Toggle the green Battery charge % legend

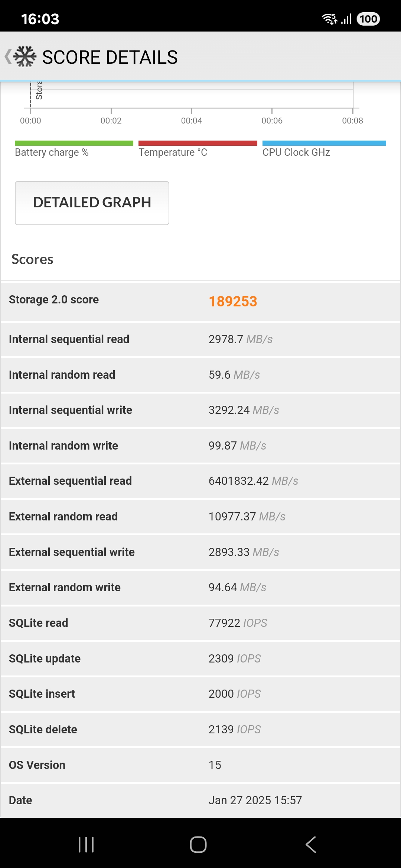point(74,149)
